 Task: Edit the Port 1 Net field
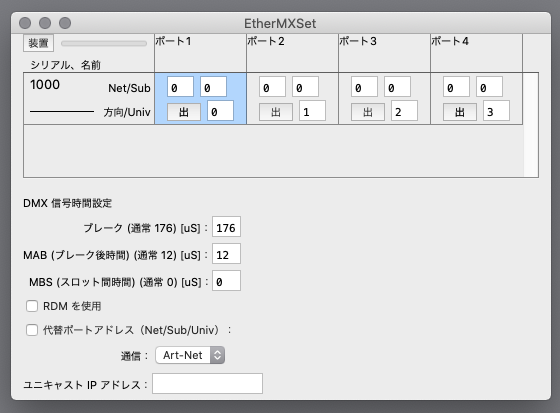[180, 87]
